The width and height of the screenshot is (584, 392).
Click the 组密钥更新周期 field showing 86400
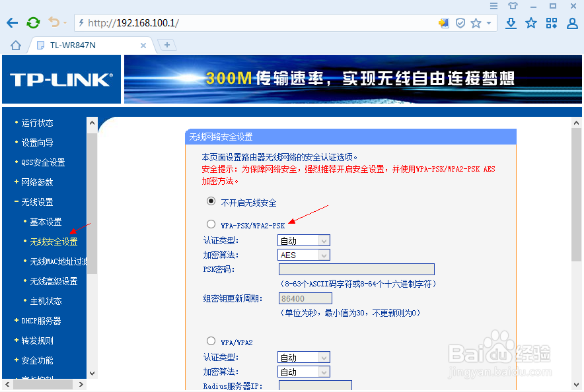point(305,298)
